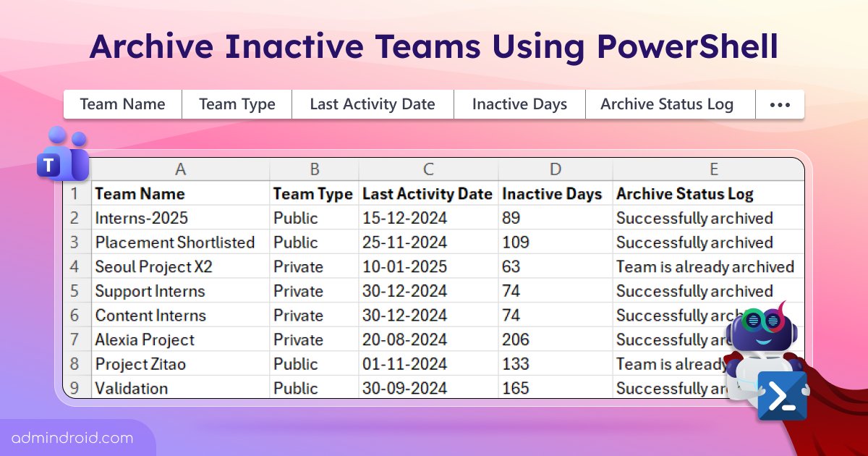Click the '165' inactive days cell
868x456 pixels.
coord(556,388)
